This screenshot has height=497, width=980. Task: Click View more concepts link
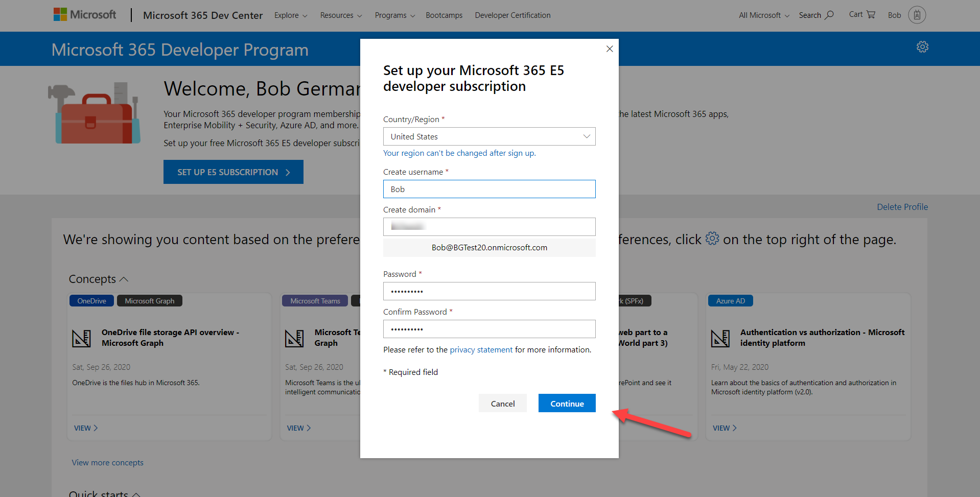pyautogui.click(x=107, y=463)
